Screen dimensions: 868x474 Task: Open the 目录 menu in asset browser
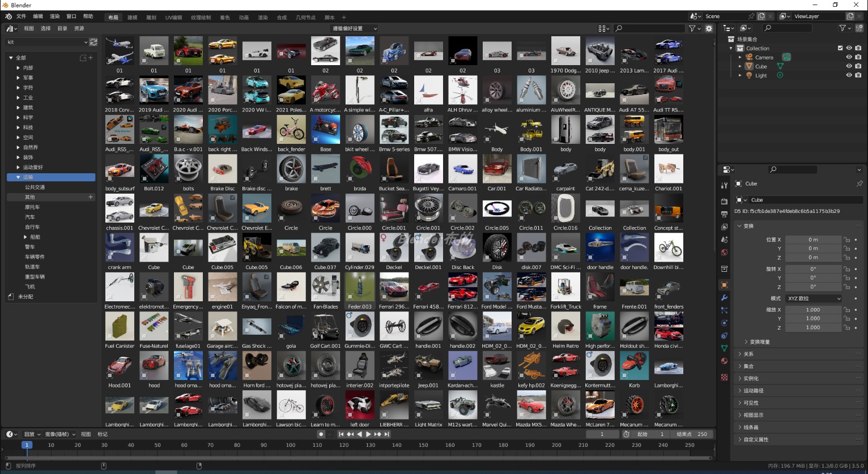click(62, 28)
